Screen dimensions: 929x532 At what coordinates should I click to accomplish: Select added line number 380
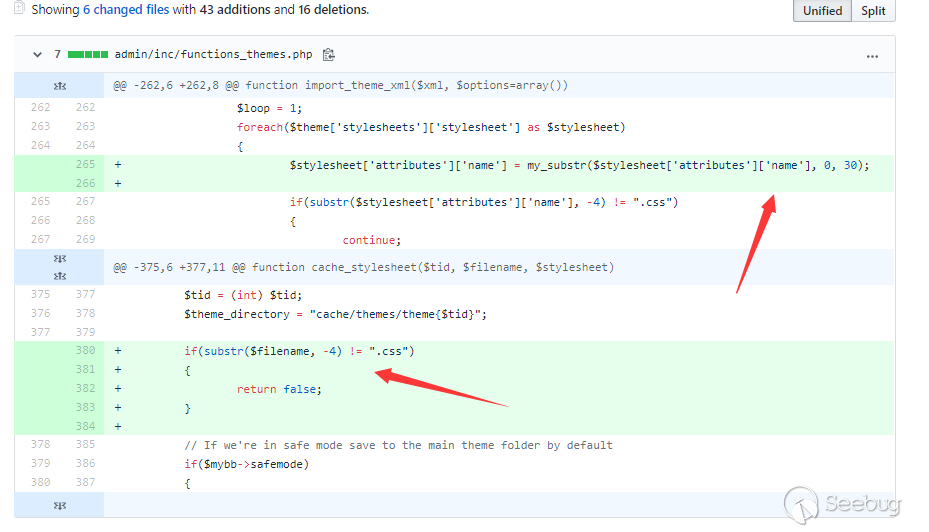pos(85,351)
